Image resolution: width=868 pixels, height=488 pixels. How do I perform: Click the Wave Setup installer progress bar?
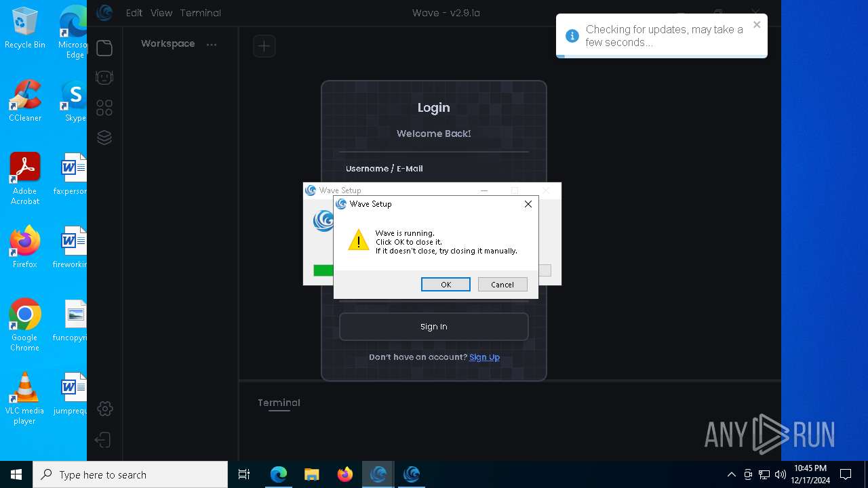[432, 270]
